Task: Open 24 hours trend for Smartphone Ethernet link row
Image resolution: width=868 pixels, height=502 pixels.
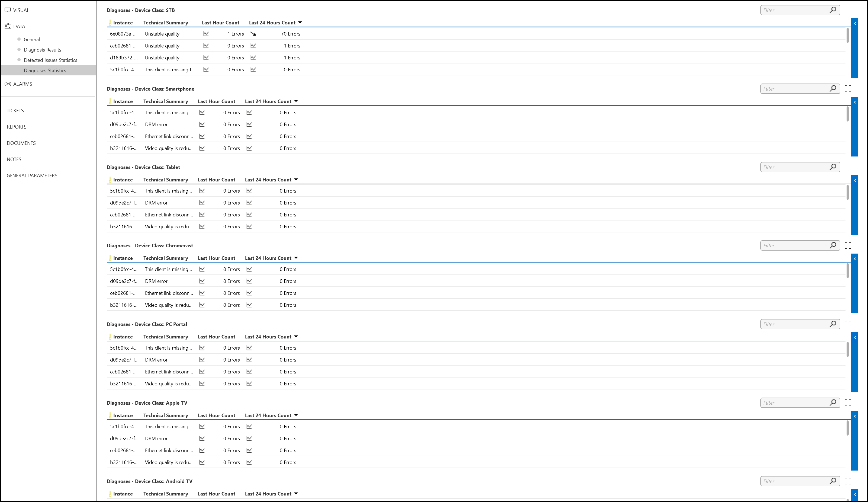Action: click(249, 136)
